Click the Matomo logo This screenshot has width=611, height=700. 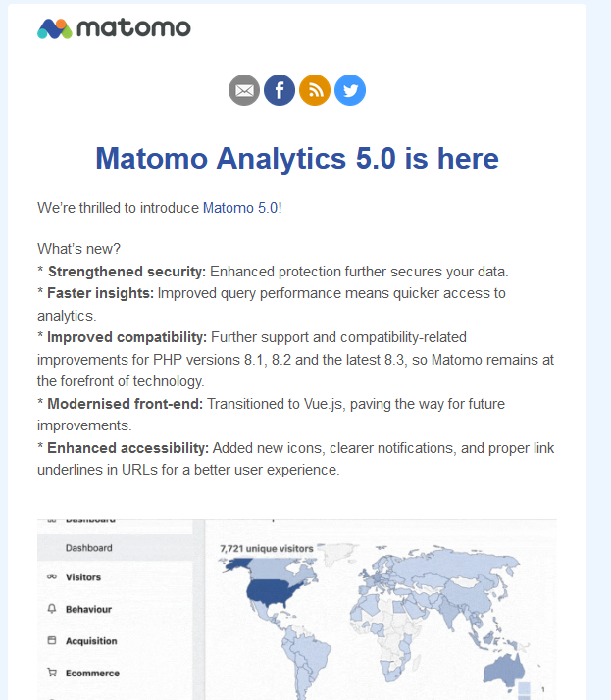coord(114,27)
